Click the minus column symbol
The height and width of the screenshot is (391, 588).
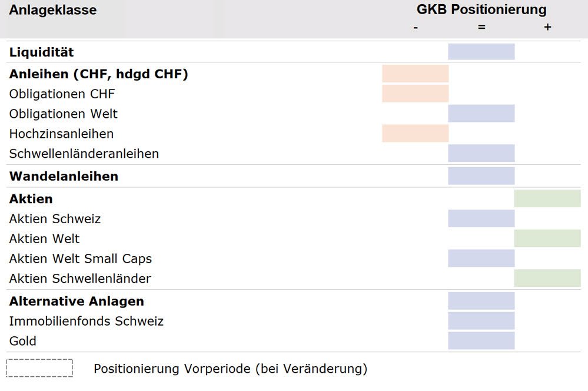[x=416, y=28]
